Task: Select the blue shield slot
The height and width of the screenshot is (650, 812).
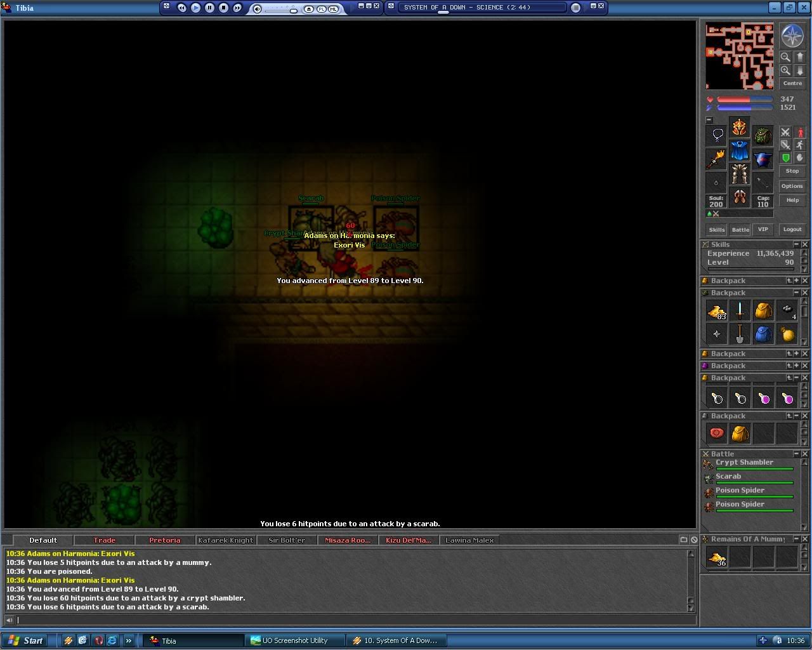Action: pyautogui.click(x=763, y=159)
